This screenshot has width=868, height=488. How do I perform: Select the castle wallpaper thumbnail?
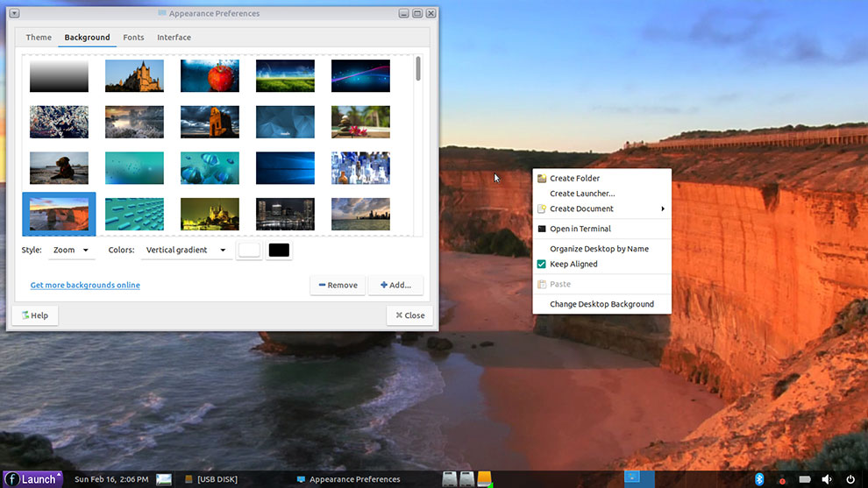click(134, 76)
